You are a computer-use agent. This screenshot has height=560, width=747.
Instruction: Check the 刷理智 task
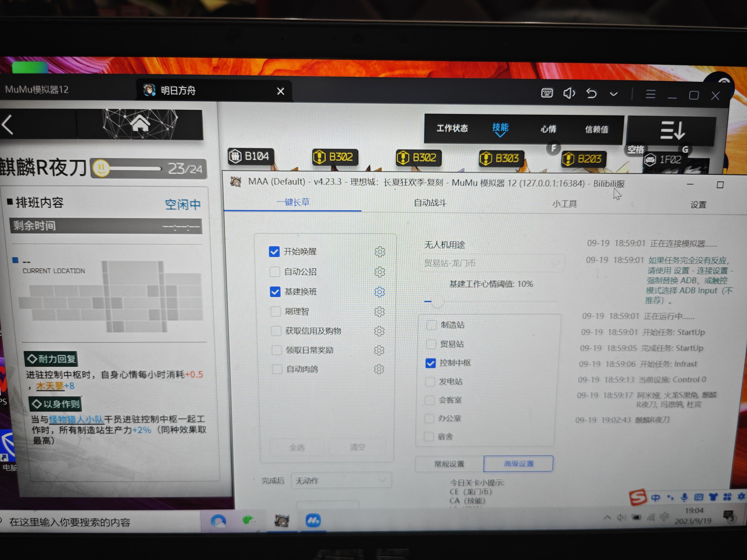(276, 311)
